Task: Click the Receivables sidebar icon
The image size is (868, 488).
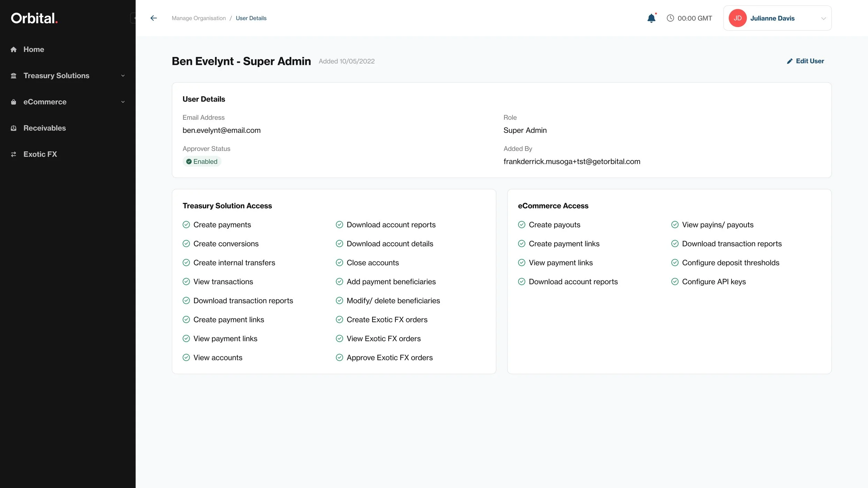Action: click(x=14, y=128)
